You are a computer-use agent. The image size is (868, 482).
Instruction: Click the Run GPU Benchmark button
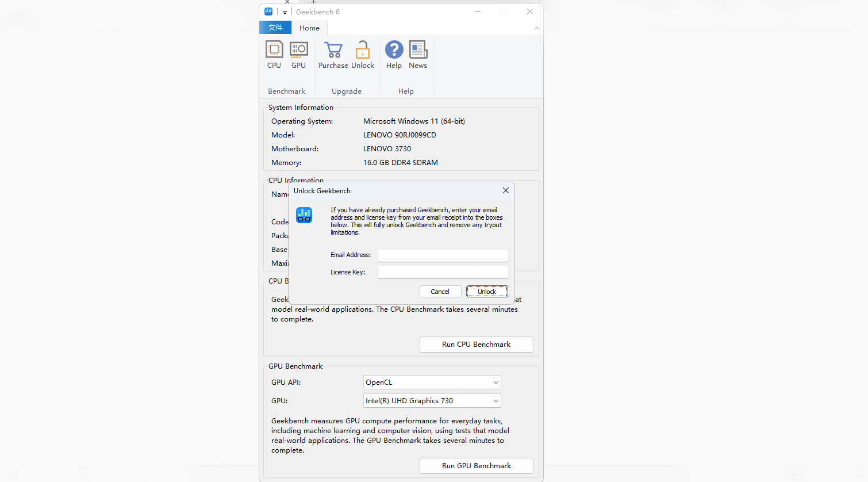coord(477,466)
